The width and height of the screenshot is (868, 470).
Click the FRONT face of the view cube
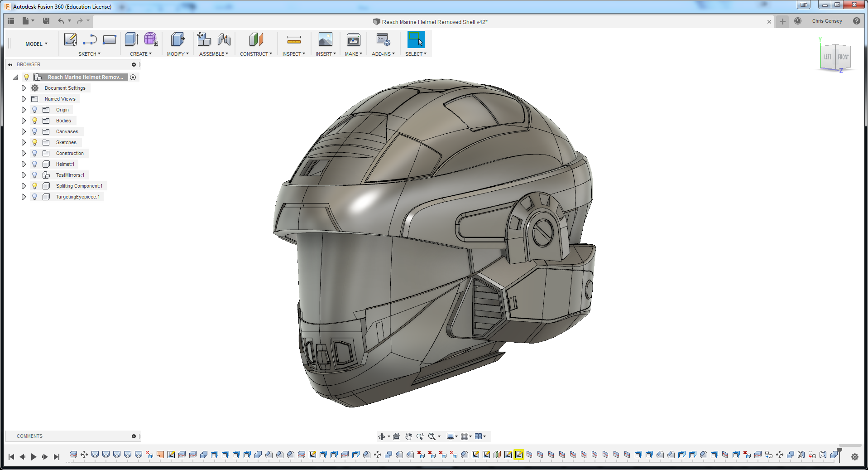pos(843,57)
